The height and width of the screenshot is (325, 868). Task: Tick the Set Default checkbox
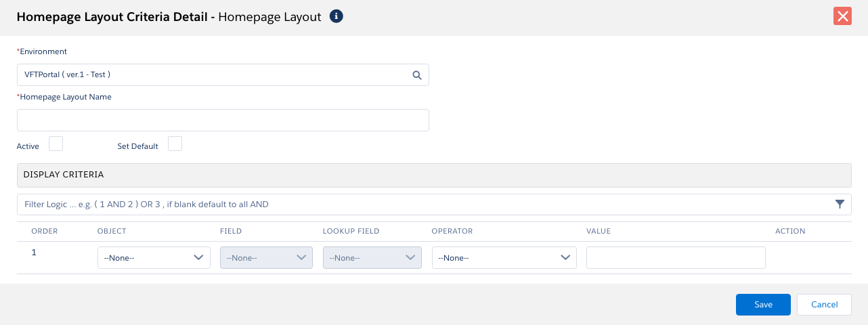tap(175, 144)
